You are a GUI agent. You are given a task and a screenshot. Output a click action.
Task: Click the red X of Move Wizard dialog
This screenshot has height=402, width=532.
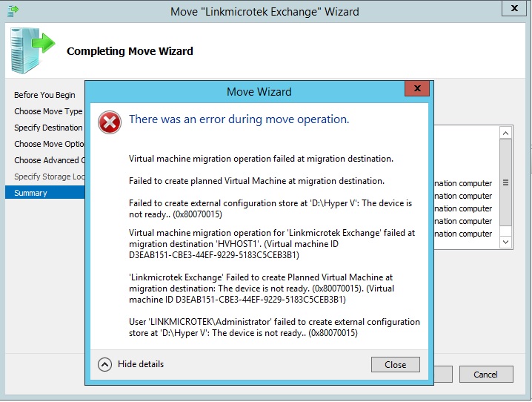pos(417,88)
